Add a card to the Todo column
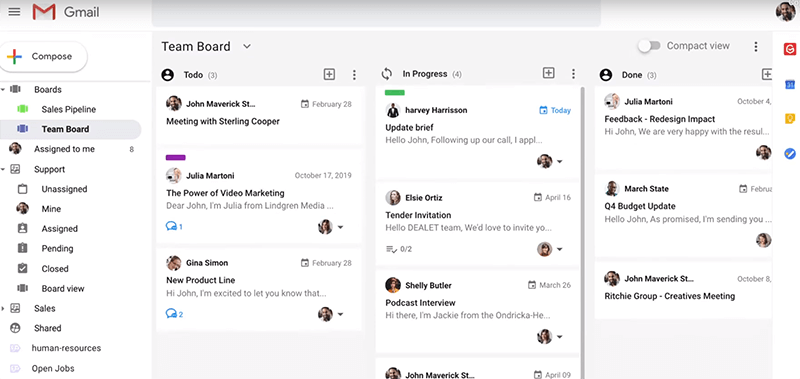Screen dimensions: 800x379 (x=330, y=74)
